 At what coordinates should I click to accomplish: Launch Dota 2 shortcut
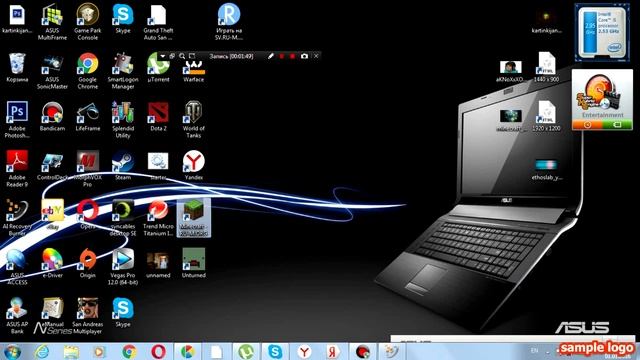point(158,117)
